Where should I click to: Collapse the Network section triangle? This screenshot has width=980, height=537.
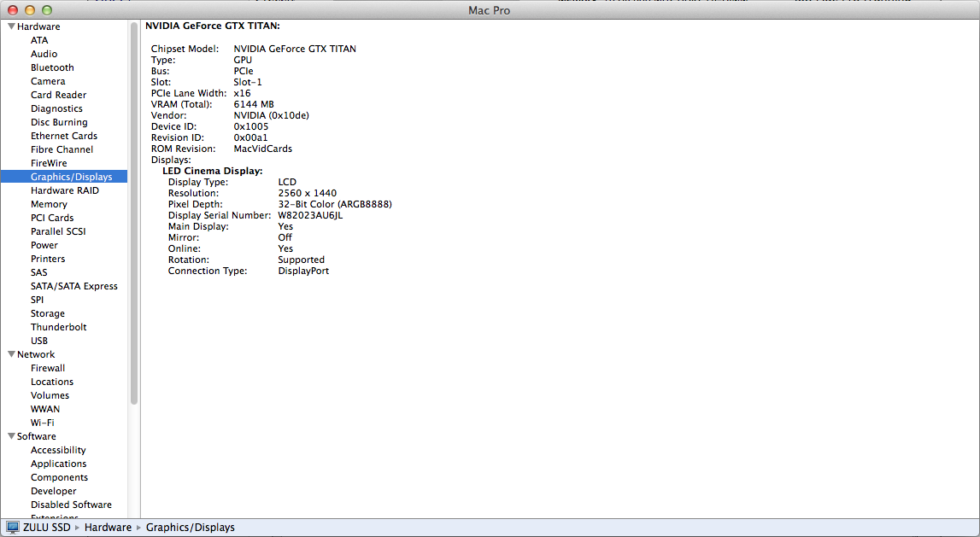(x=11, y=354)
